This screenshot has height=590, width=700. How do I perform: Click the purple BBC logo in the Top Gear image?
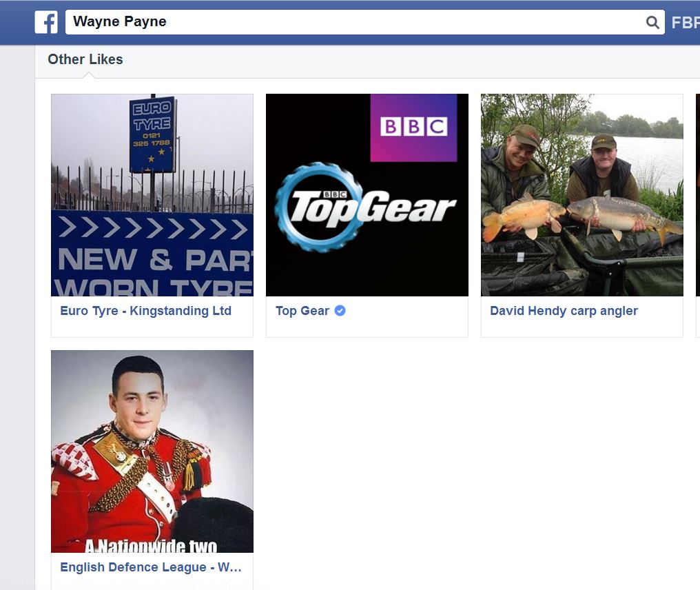click(413, 128)
